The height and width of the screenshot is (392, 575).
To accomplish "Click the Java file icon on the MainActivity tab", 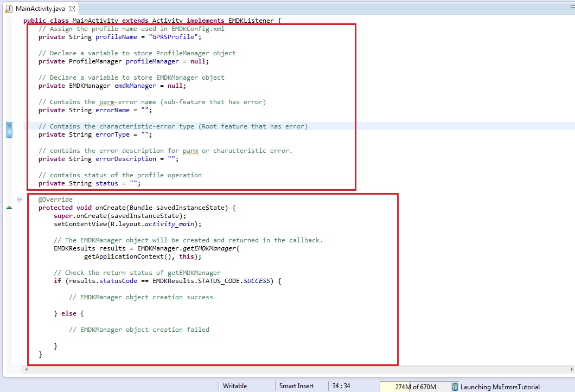I will (x=9, y=8).
